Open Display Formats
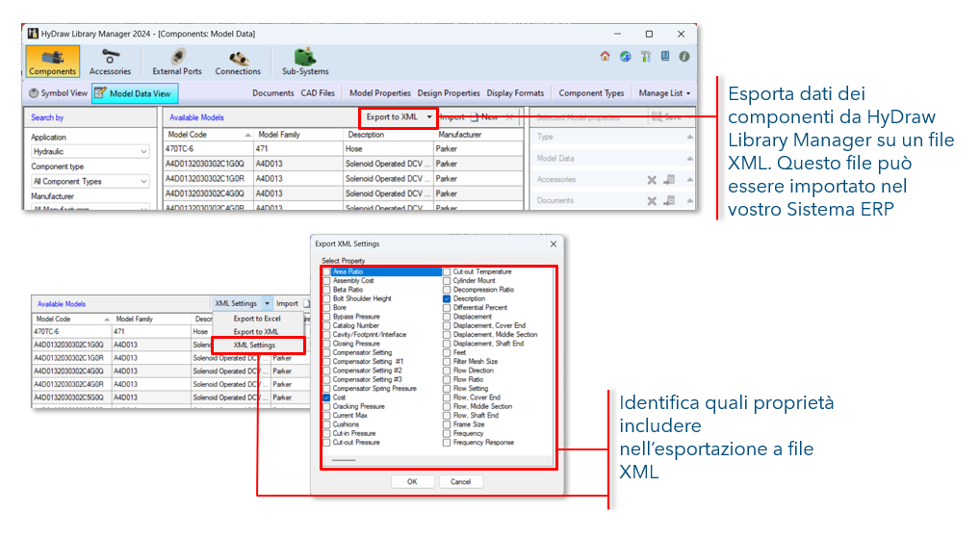The height and width of the screenshot is (538, 980). (515, 93)
